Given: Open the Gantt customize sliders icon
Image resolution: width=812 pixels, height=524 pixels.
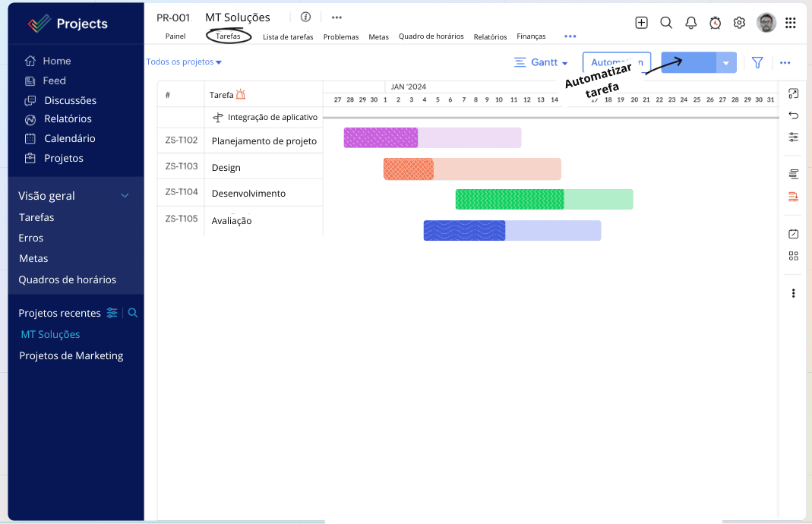Looking at the screenshot, I should pos(793,137).
